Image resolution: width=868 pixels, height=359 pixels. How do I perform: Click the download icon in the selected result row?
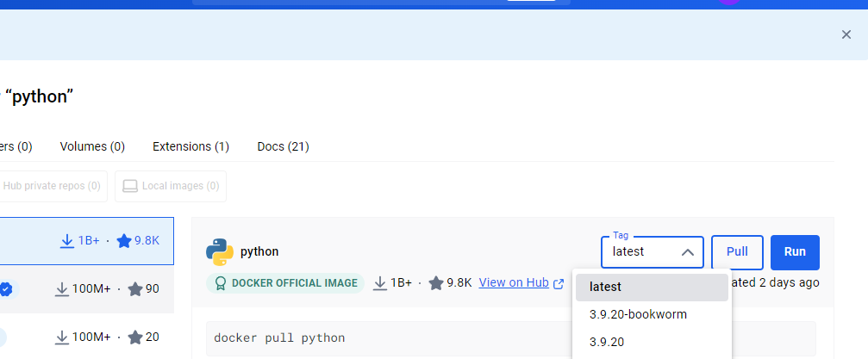coord(67,240)
